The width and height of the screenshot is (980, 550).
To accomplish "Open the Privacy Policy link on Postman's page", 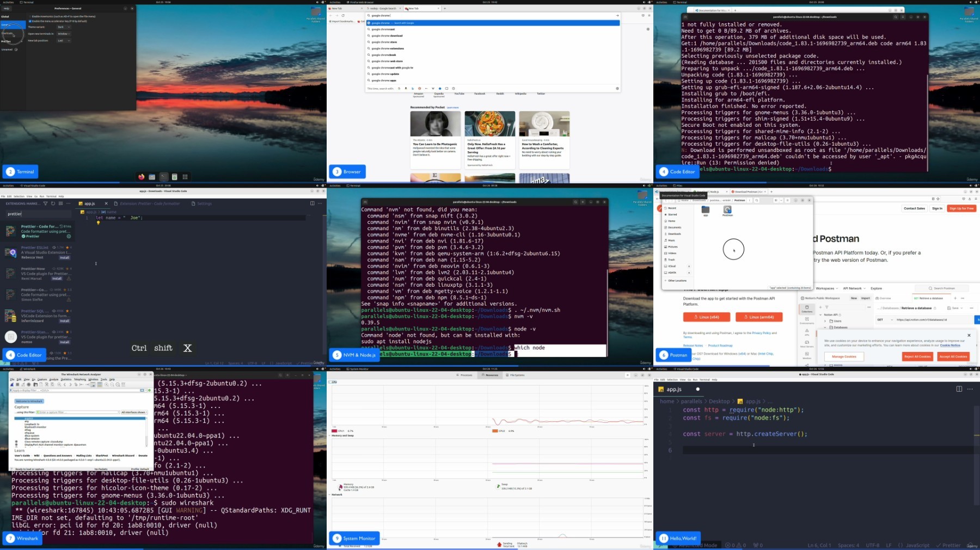I will coord(761,333).
